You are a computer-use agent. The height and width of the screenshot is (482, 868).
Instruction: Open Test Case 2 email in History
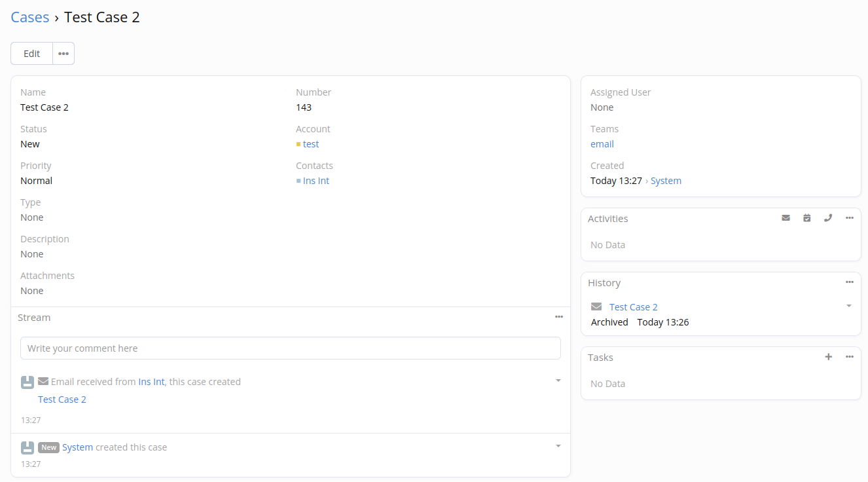[x=633, y=307]
